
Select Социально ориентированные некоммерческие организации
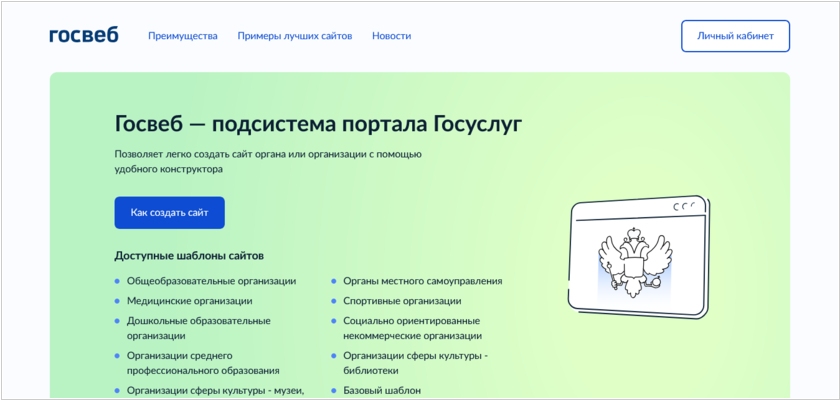pyautogui.click(x=411, y=328)
